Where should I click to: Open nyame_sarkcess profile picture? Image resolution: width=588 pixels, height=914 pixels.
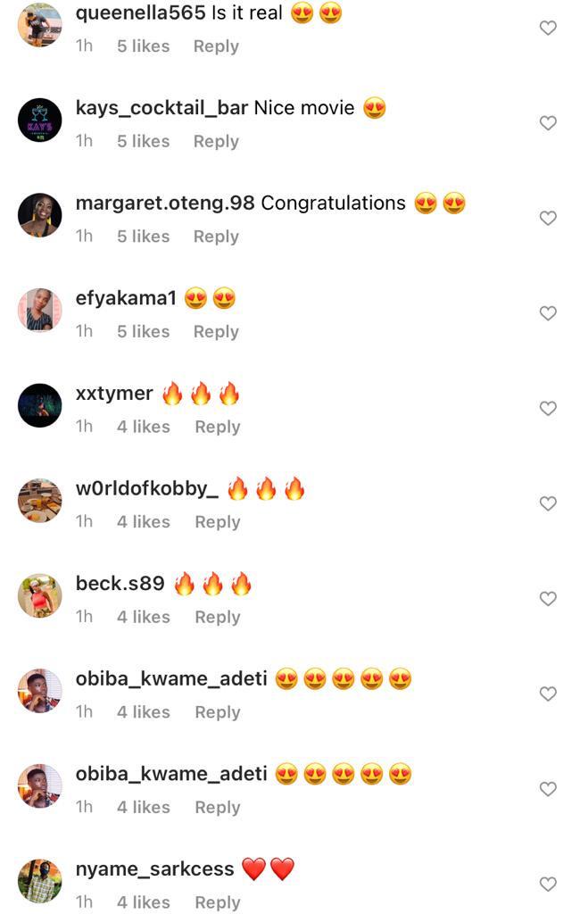pos(39,881)
